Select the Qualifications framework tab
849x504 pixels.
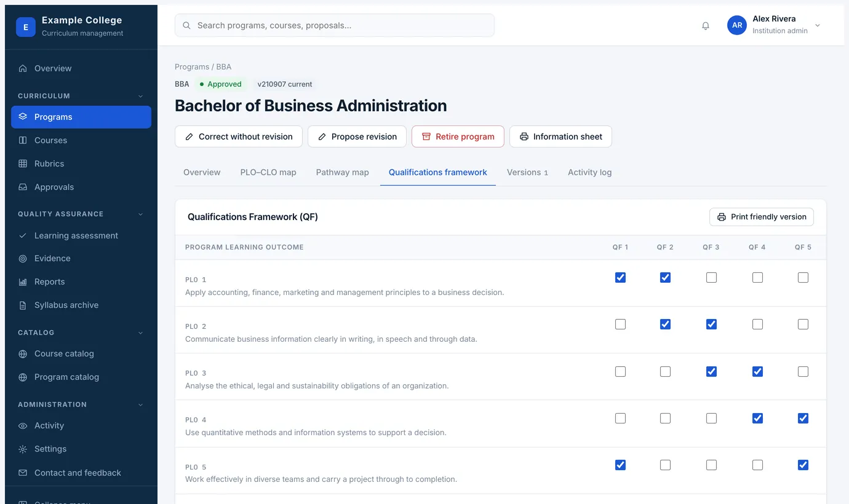(x=438, y=172)
